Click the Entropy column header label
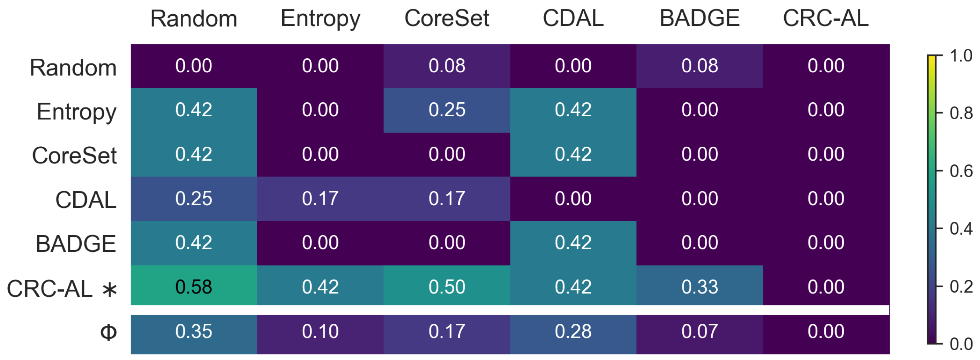Image resolution: width=980 pixels, height=360 pixels. click(x=320, y=18)
